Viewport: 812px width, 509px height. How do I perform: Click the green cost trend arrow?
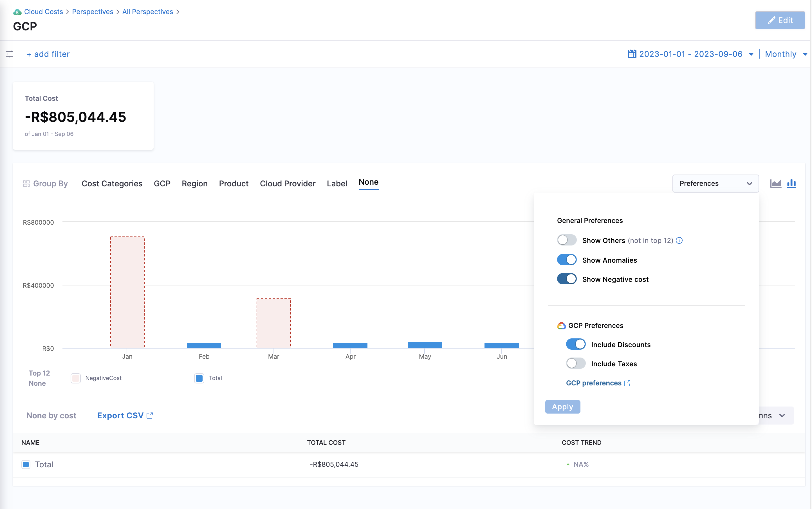[568, 464]
